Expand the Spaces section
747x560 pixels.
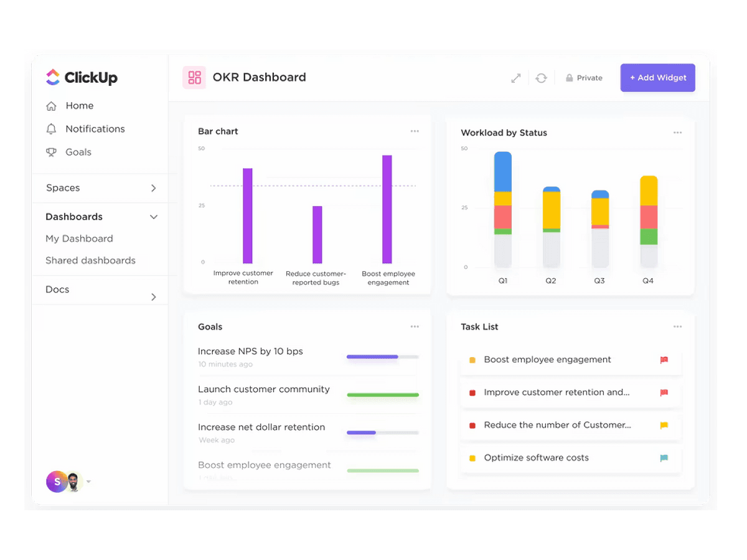pyautogui.click(x=153, y=187)
